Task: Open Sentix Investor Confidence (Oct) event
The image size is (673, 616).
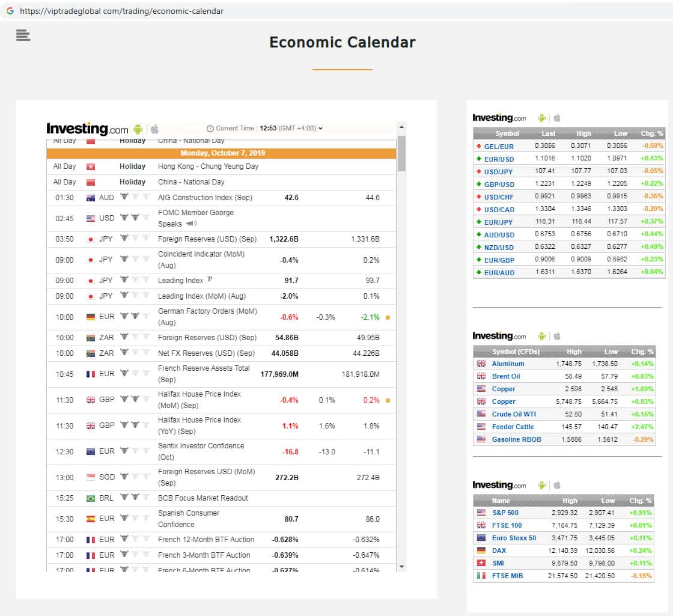Action: [x=201, y=451]
